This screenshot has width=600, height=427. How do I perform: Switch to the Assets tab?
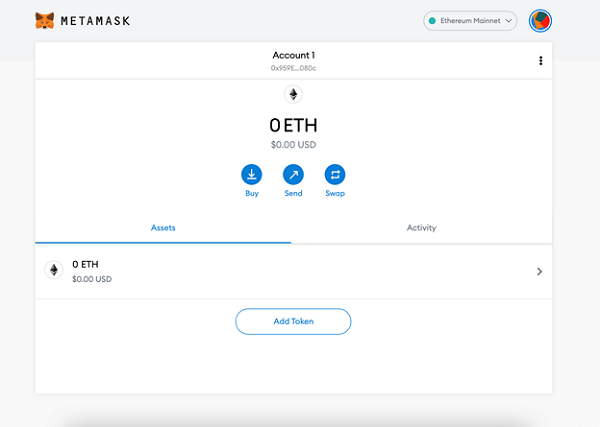coord(163,228)
